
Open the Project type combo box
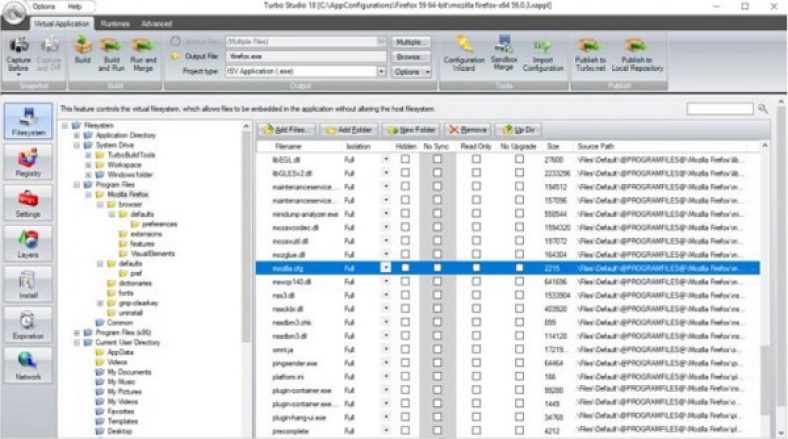pyautogui.click(x=305, y=71)
